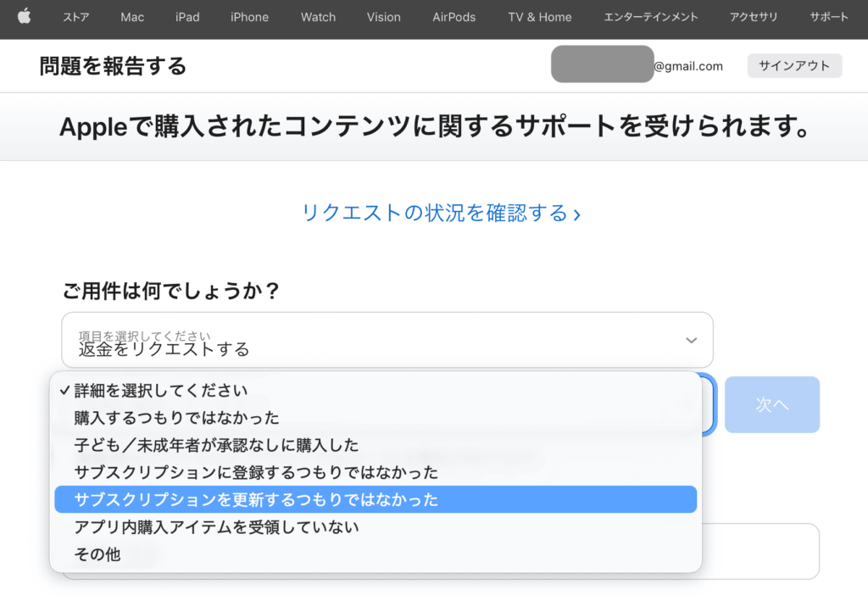868x601 pixels.
Task: Select アプリ内購入アイテムを受領していない option
Action: point(376,527)
